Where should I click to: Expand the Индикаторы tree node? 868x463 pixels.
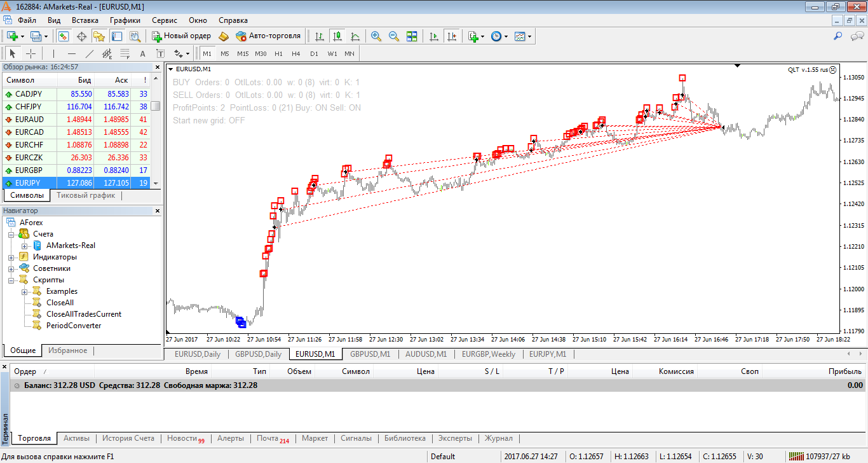(11, 257)
